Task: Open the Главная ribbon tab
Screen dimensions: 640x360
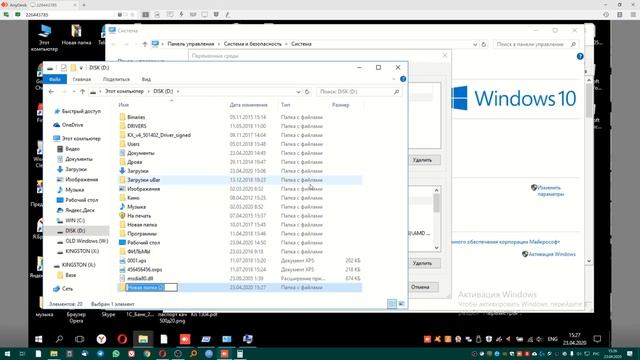Action: point(82,79)
